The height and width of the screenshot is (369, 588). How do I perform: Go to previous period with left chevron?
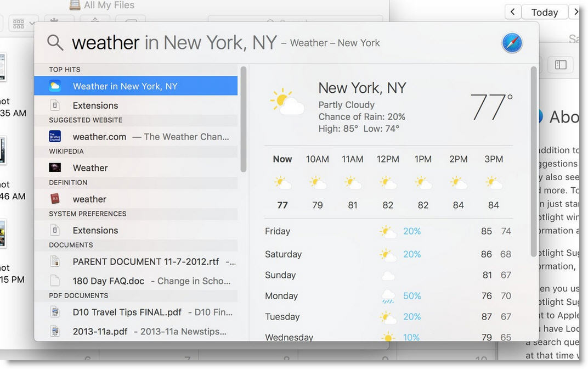pos(512,12)
